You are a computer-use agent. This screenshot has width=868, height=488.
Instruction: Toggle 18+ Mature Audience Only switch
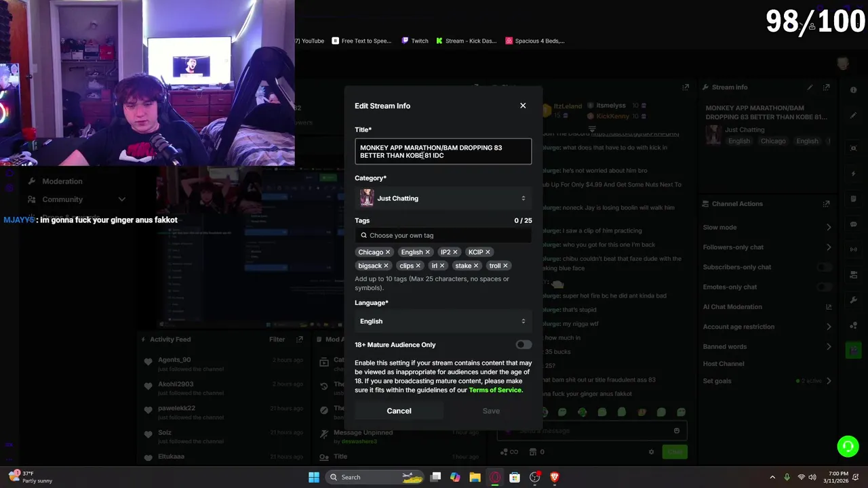(x=524, y=345)
